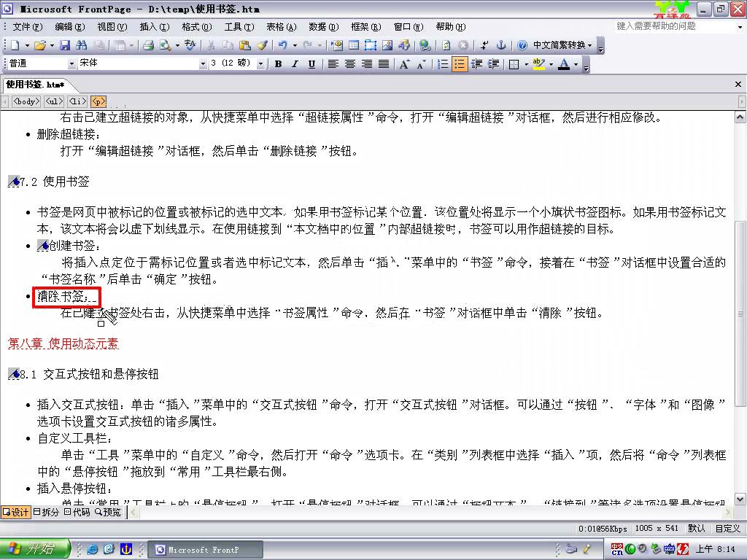Click the Show Layer Anchors icon

click(x=500, y=45)
